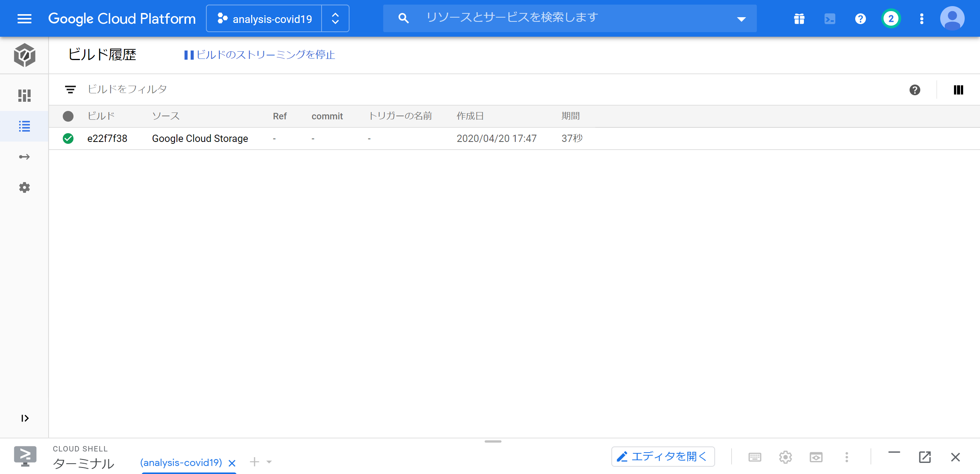Toggle the column display options icon
Viewport: 980px width, 474px height.
(x=959, y=90)
